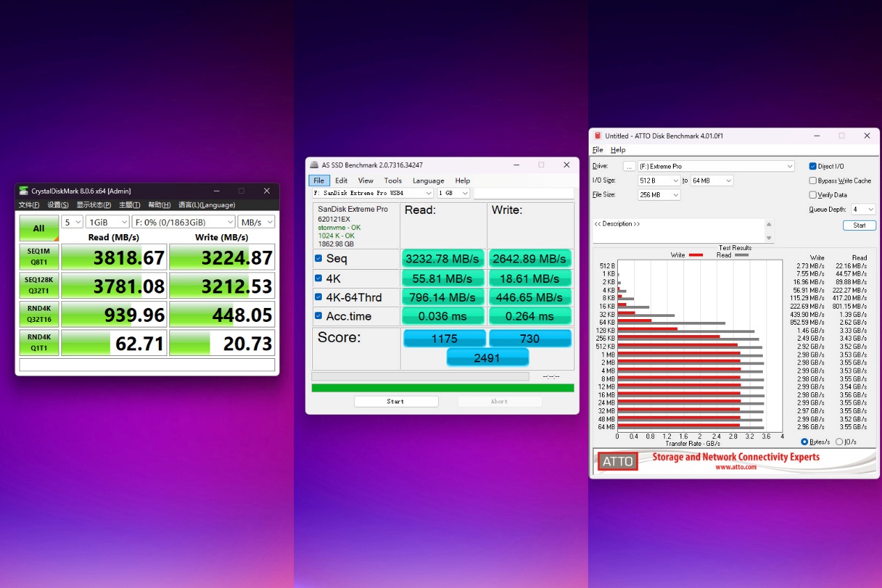
Task: Click the AS SSD Benchmark title bar icon
Action: pyautogui.click(x=314, y=165)
